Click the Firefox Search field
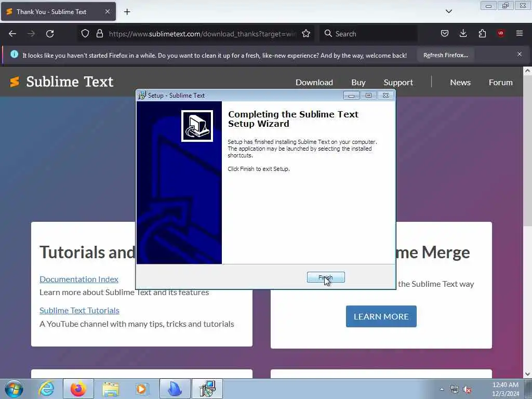532x399 pixels. [x=368, y=34]
